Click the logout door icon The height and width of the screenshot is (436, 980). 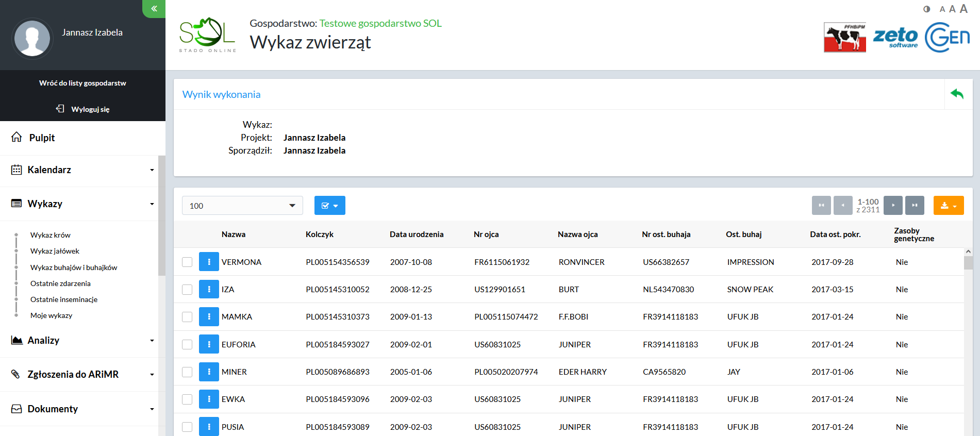tap(60, 109)
